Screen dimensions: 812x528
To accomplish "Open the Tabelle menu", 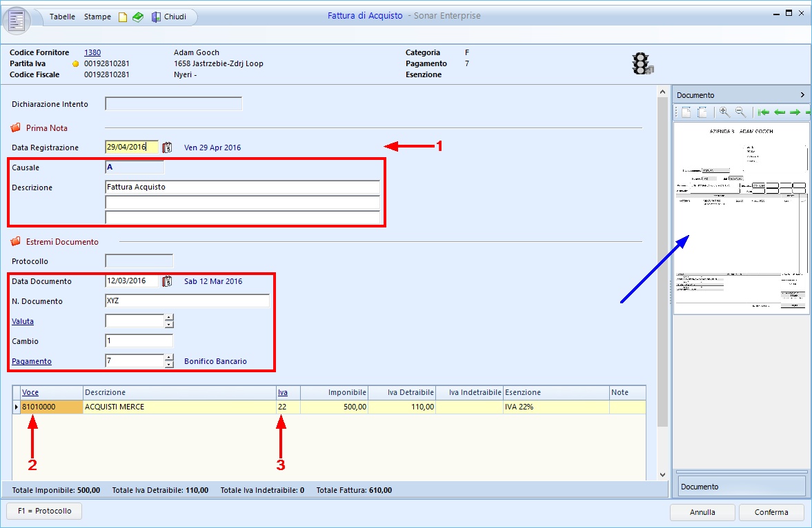I will 62,17.
